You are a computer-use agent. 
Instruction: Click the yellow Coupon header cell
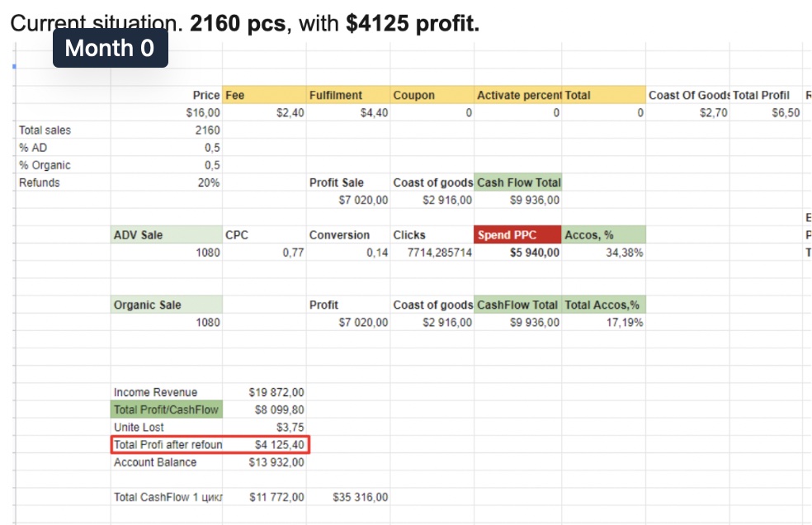(432, 96)
